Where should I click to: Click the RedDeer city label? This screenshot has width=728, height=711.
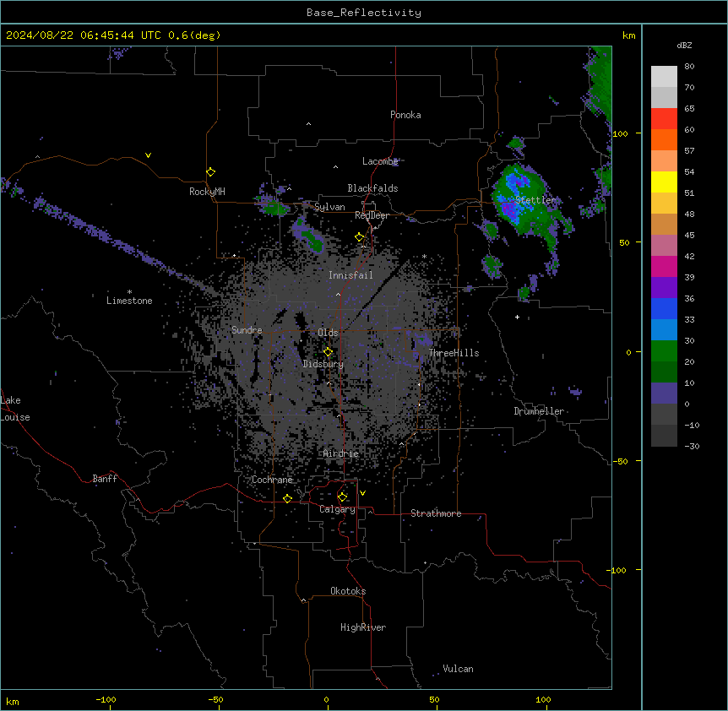point(372,215)
